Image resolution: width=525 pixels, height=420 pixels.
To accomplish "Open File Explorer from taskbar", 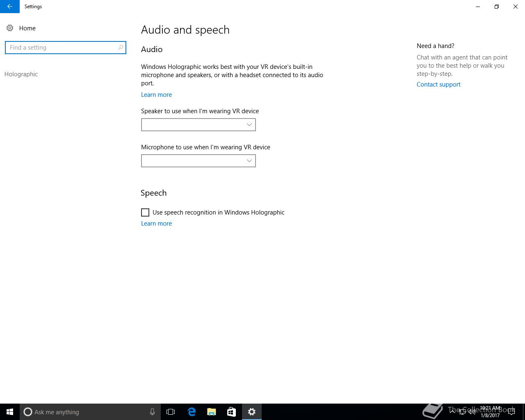I will [212, 412].
